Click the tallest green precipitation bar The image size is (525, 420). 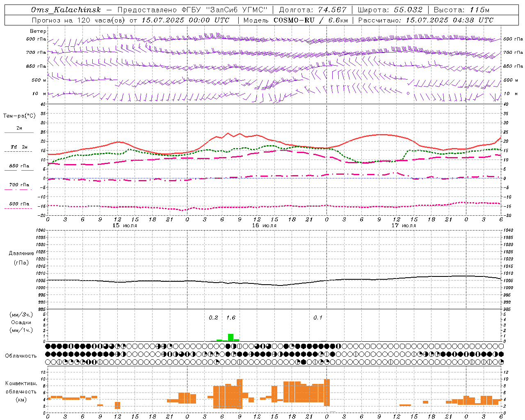coord(231,338)
